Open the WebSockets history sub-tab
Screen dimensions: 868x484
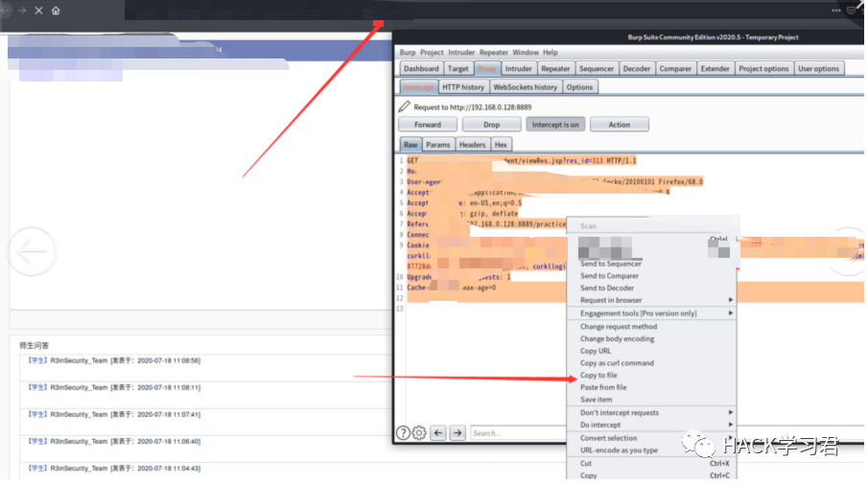(526, 87)
